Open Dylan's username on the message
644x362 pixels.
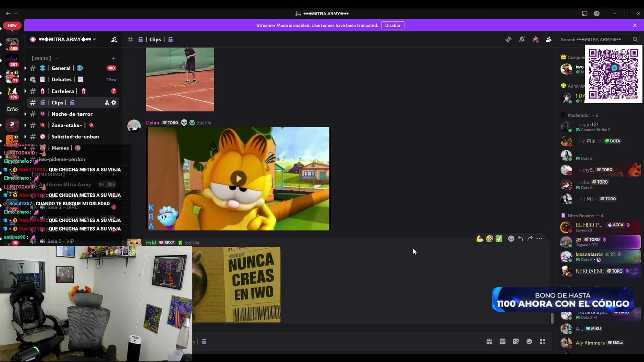152,123
